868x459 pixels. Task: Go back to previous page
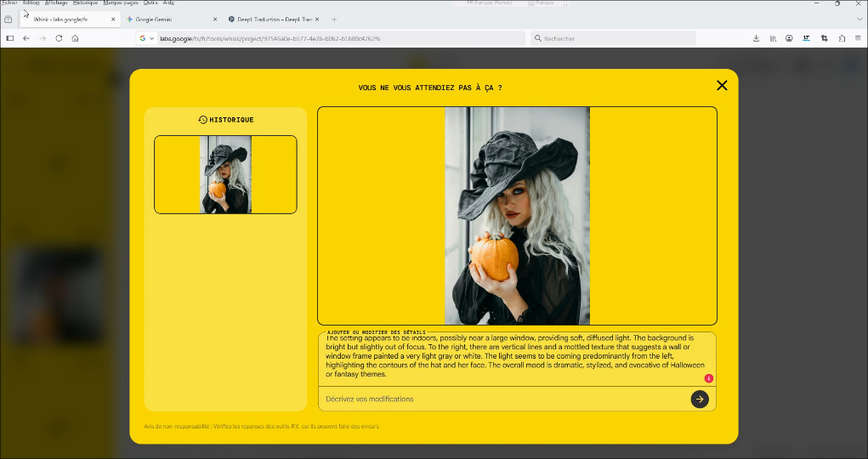pyautogui.click(x=26, y=38)
